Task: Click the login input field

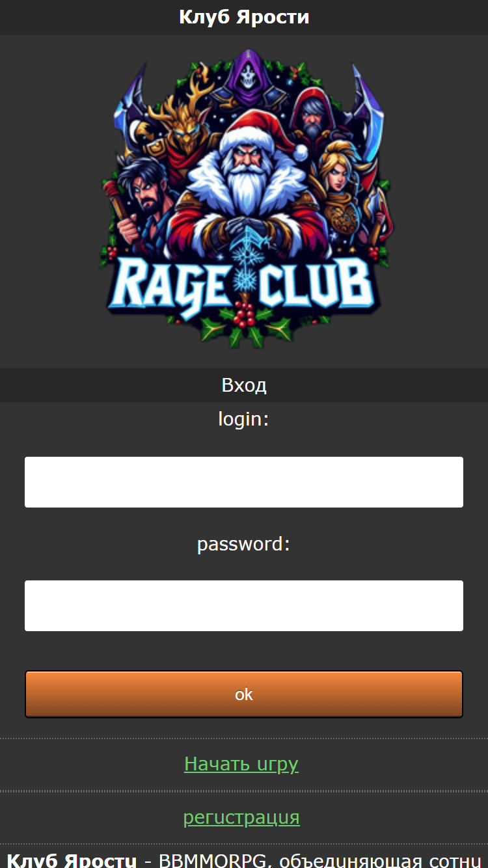Action: pyautogui.click(x=244, y=482)
